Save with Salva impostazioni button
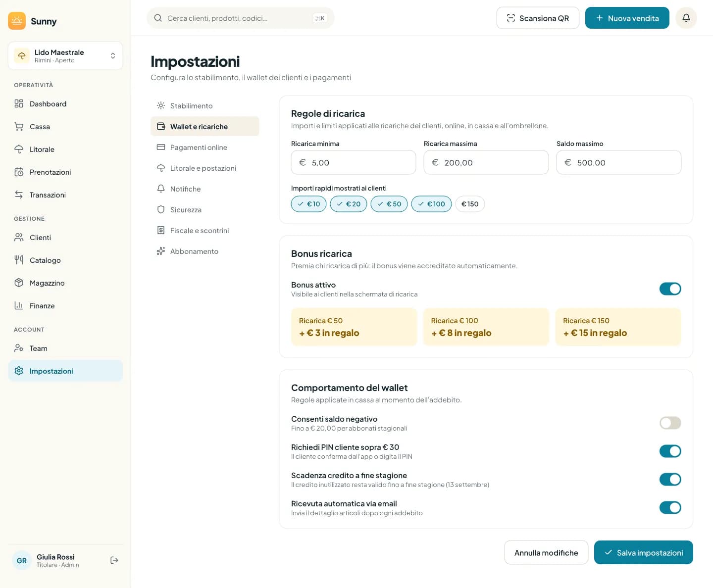 pos(644,552)
